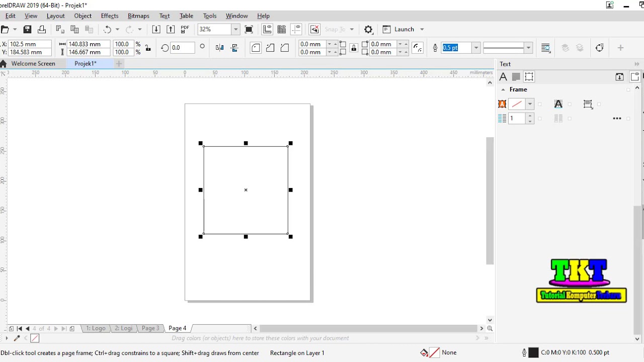This screenshot has height=362, width=644.
Task: Click the Wrap text icon
Action: pyautogui.click(x=546, y=48)
